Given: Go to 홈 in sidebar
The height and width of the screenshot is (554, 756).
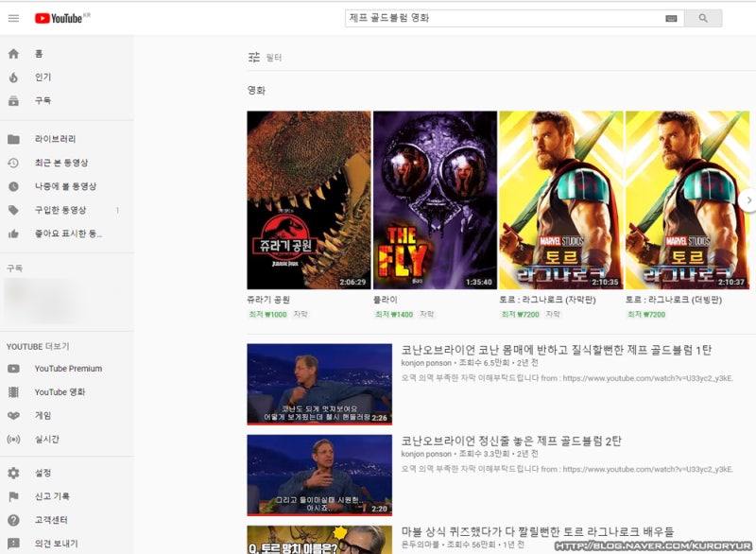Looking at the screenshot, I should pyautogui.click(x=39, y=54).
